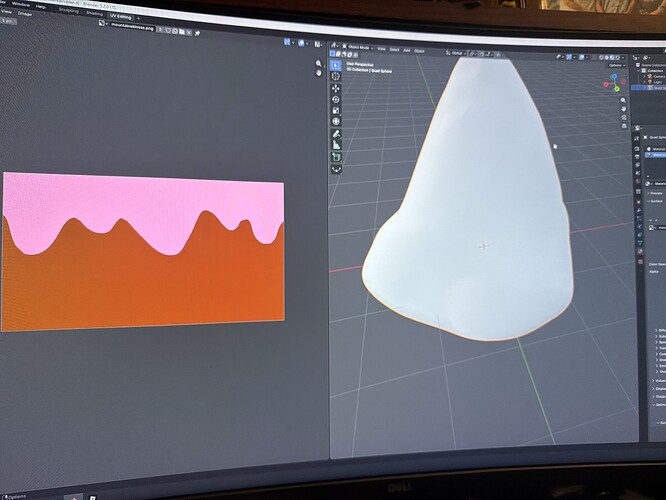Open the Output properties tab
The height and width of the screenshot is (500, 666).
(x=637, y=157)
